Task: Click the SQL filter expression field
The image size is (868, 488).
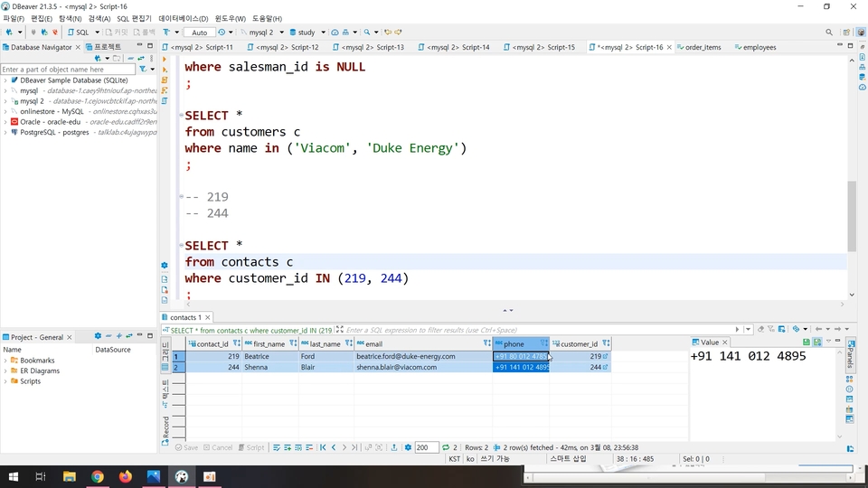Action: click(537, 330)
